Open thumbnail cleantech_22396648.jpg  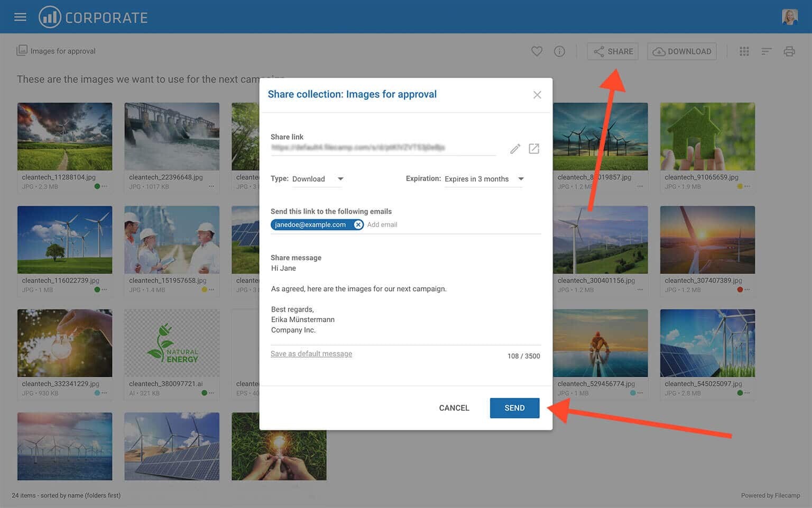(x=172, y=137)
